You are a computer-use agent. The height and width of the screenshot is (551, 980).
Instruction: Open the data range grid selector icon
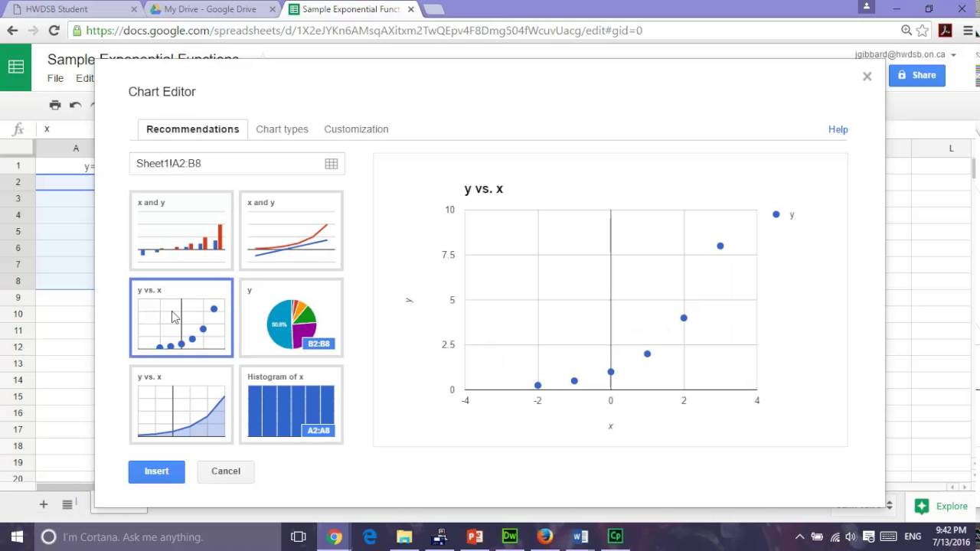click(x=332, y=164)
